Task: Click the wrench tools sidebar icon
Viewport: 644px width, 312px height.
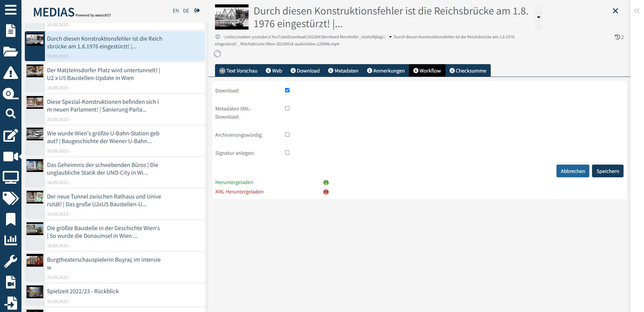Action: 10,261
